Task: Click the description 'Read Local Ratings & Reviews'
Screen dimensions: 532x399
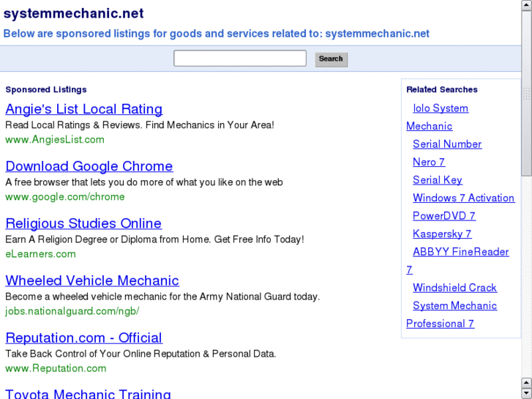Action: click(x=140, y=125)
